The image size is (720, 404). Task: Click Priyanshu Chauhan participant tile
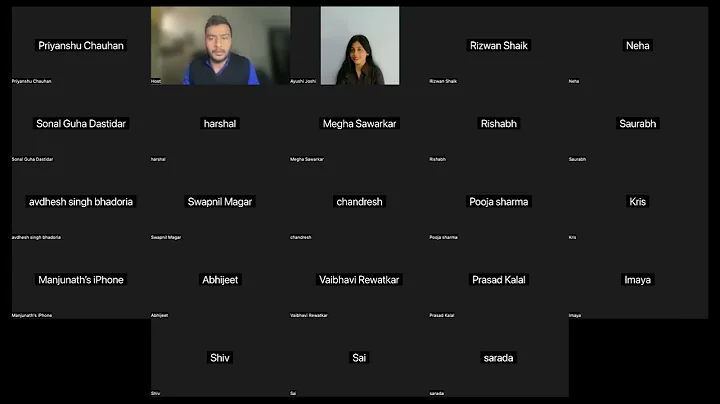pyautogui.click(x=81, y=45)
